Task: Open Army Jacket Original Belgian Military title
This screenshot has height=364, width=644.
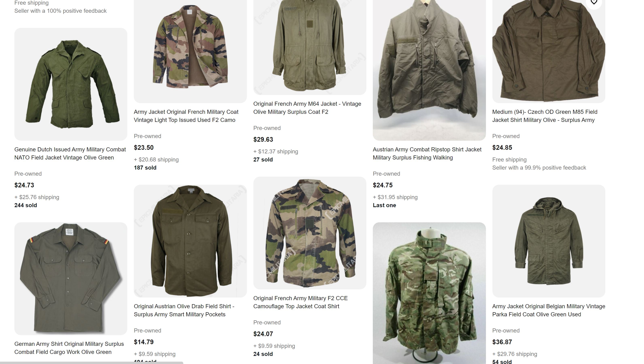Action: [x=549, y=310]
